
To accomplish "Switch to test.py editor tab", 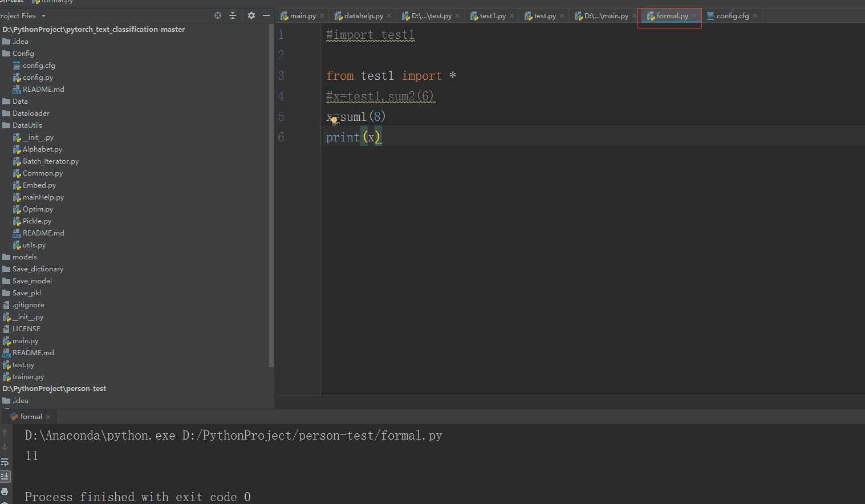I will point(545,16).
